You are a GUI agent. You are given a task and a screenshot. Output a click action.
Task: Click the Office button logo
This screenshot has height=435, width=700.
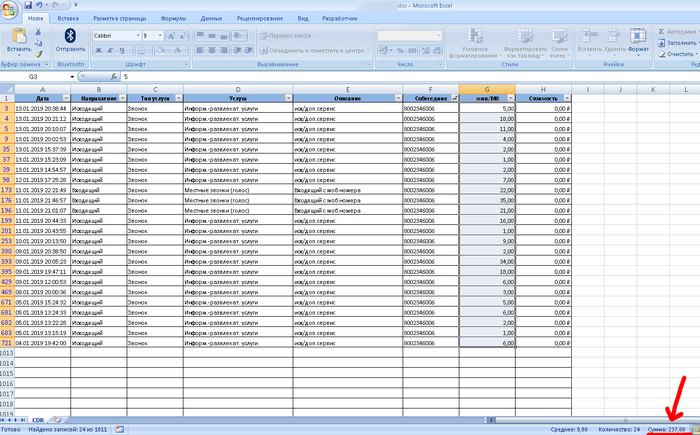[x=11, y=9]
